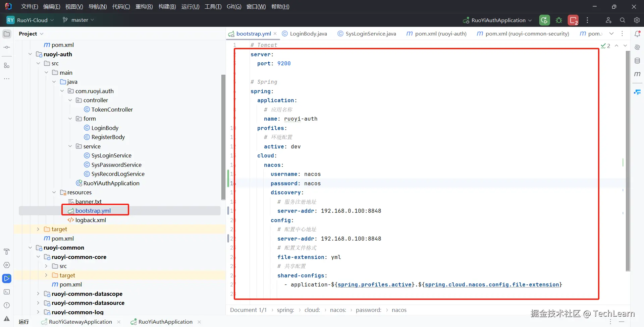Follow the spring.profiles.active reference
This screenshot has width=644, height=327.
pyautogui.click(x=375, y=285)
